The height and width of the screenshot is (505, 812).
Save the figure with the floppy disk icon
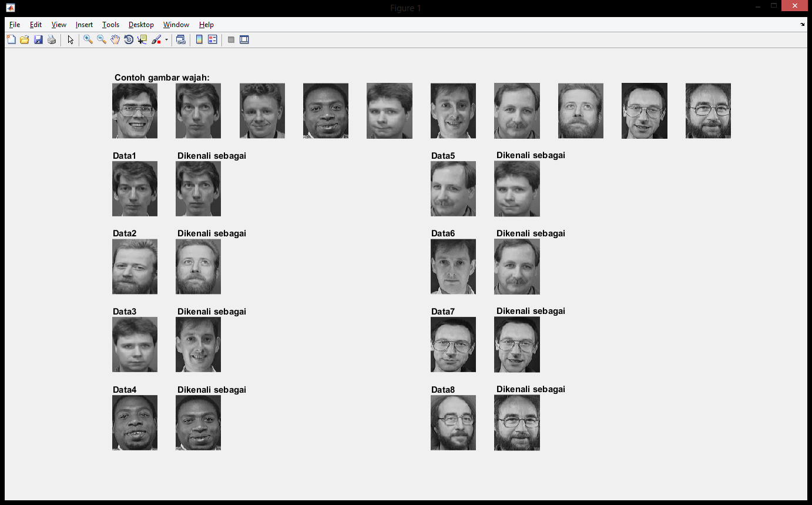(x=38, y=40)
